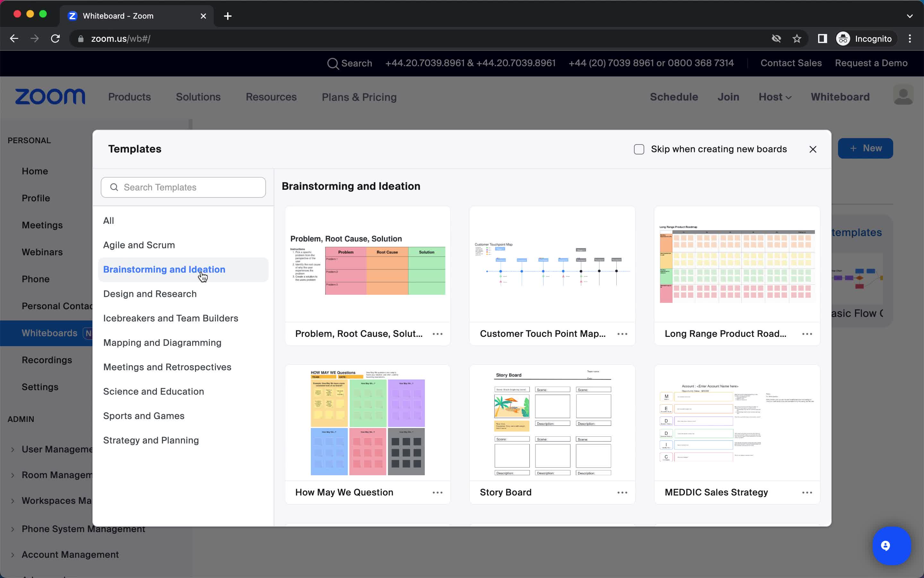The width and height of the screenshot is (924, 578).
Task: Open Resources menu in header
Action: coord(271,97)
